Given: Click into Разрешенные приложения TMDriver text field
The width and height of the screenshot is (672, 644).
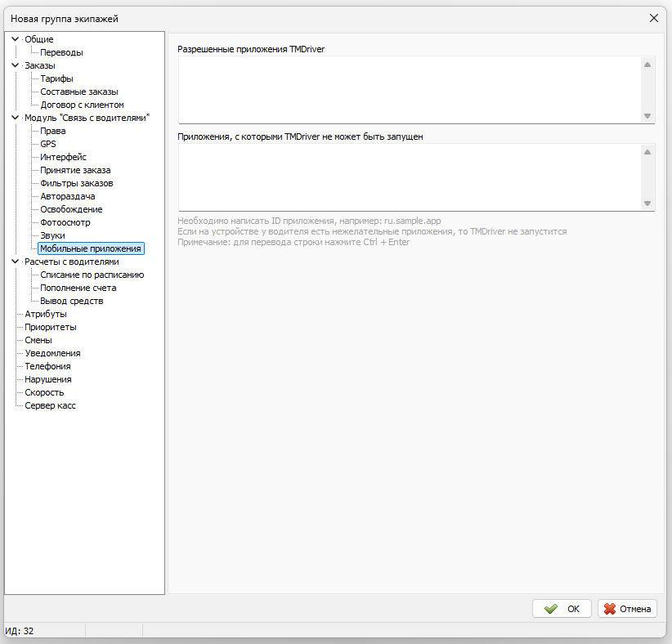Looking at the screenshot, I should (x=410, y=90).
